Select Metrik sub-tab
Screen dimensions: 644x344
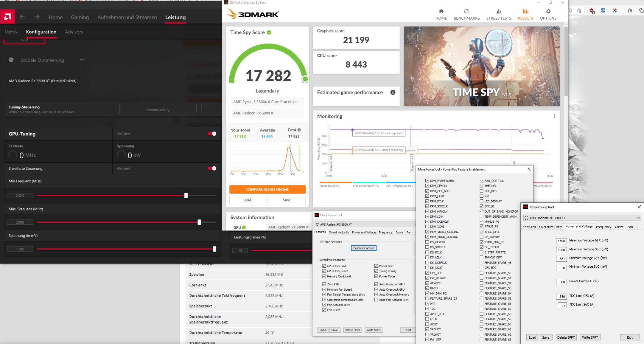11,32
